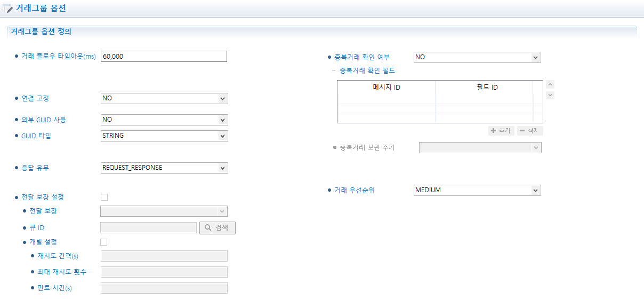Image resolution: width=644 pixels, height=299 pixels.
Task: Click the up arrow beside duplicate field table
Action: [x=551, y=84]
